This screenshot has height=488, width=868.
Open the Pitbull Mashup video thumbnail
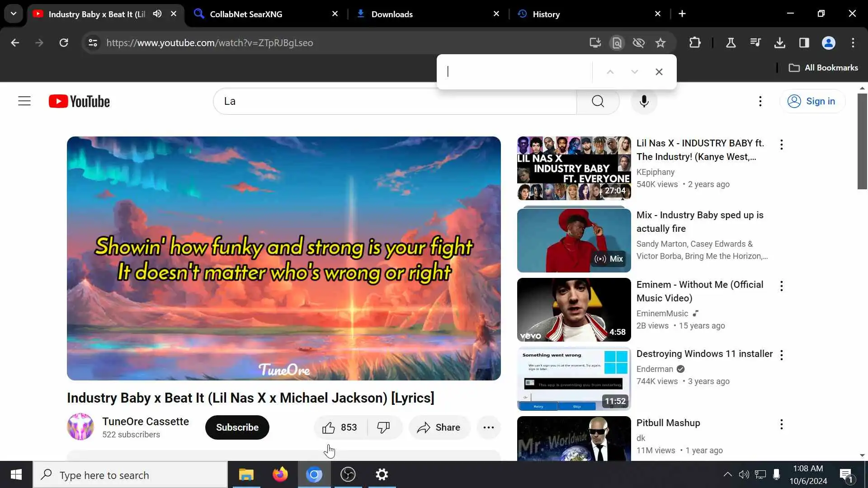(x=574, y=438)
